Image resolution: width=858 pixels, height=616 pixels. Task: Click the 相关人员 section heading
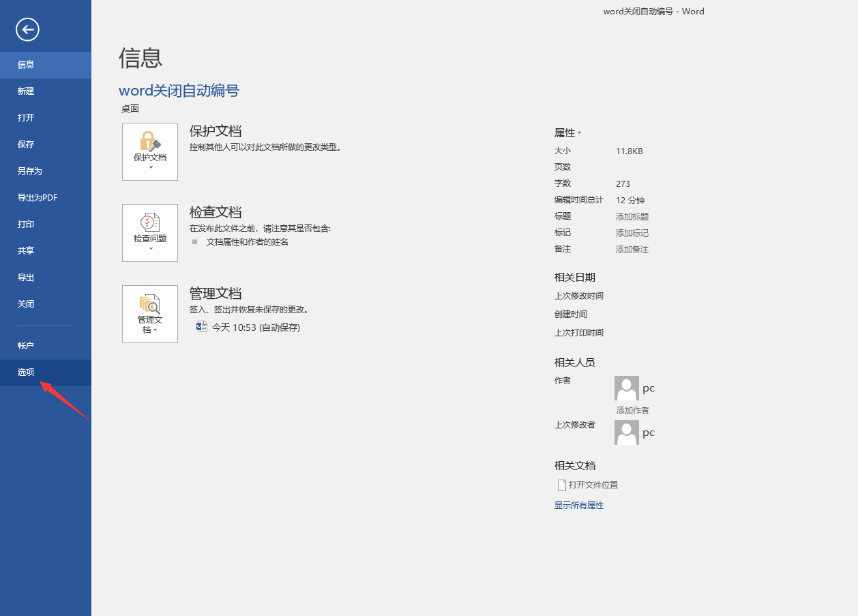[575, 363]
